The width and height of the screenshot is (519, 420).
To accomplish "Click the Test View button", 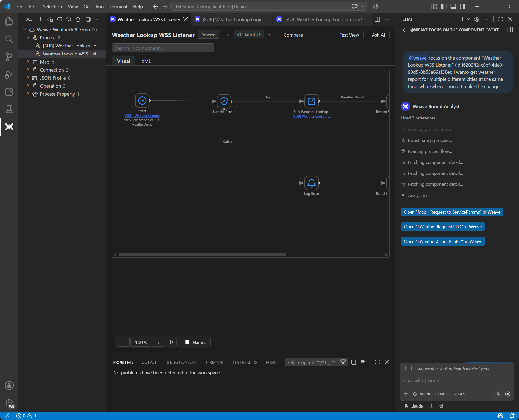I will (x=349, y=35).
